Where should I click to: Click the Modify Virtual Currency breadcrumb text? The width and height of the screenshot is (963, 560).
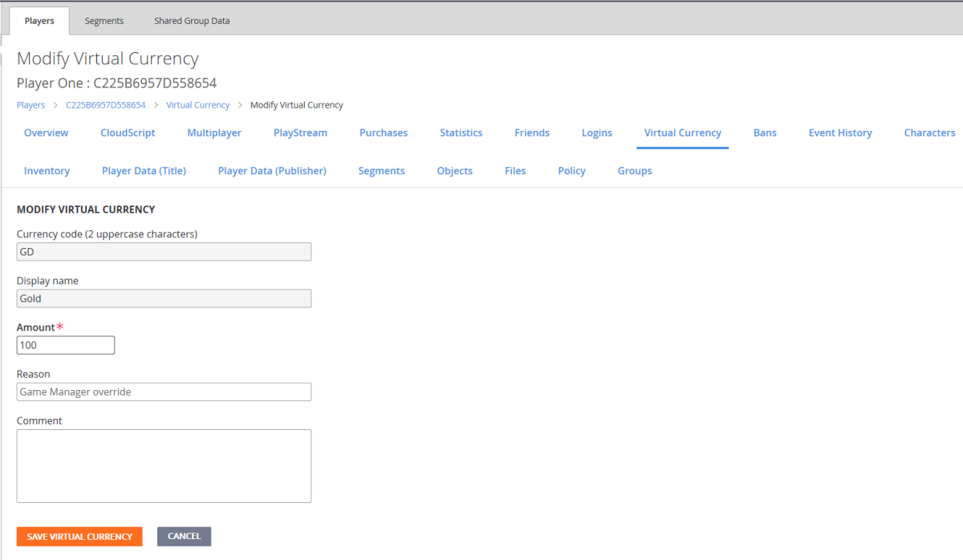coord(297,105)
